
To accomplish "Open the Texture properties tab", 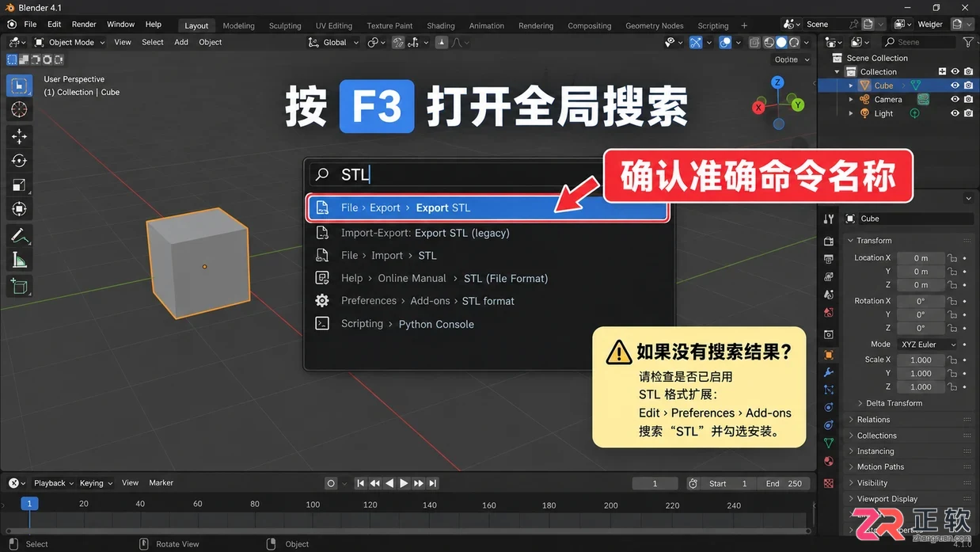I will (x=829, y=483).
